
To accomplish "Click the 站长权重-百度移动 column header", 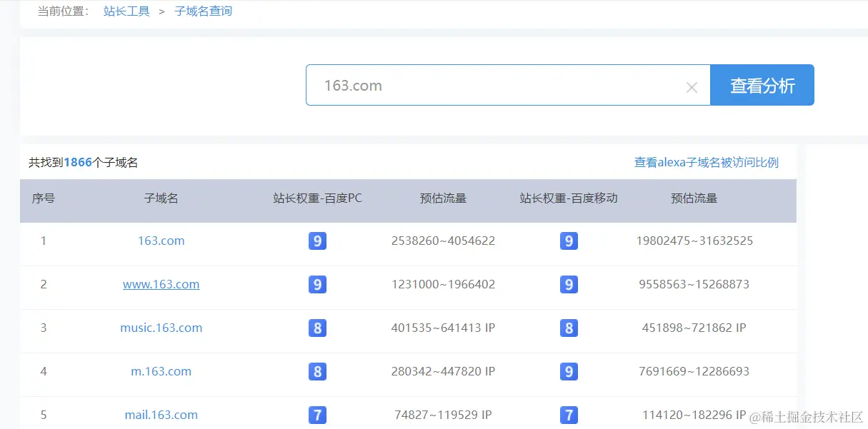I will (569, 198).
